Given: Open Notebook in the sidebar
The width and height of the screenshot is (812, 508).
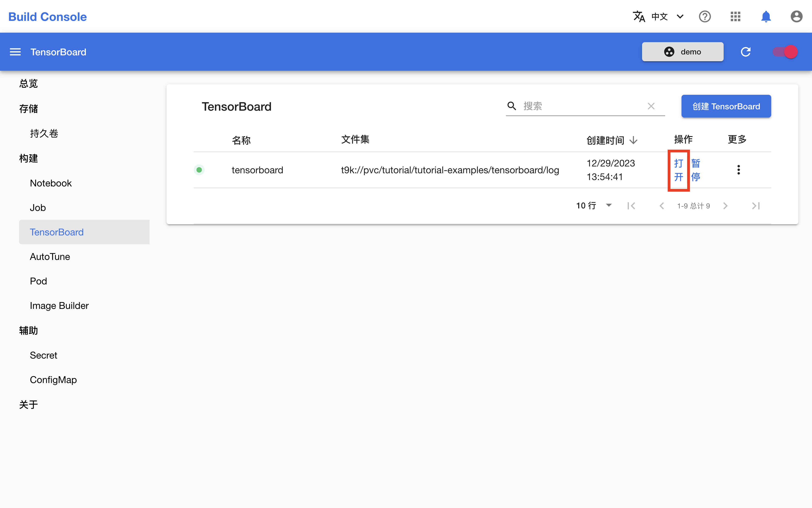Looking at the screenshot, I should pyautogui.click(x=51, y=183).
